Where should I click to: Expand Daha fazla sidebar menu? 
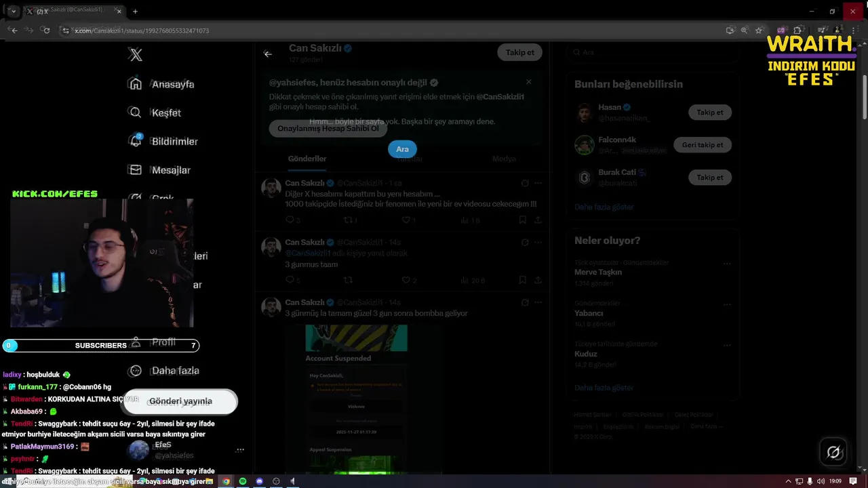pyautogui.click(x=164, y=371)
